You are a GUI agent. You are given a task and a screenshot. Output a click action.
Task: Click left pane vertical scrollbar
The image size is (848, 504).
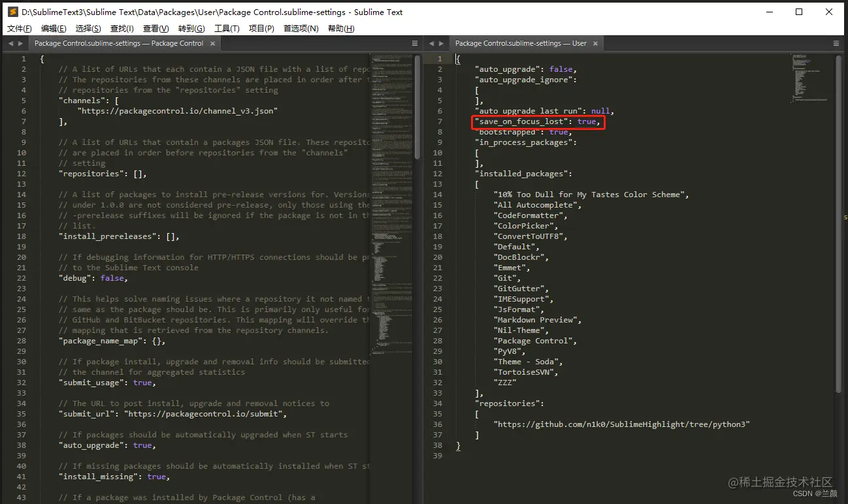pyautogui.click(x=417, y=107)
